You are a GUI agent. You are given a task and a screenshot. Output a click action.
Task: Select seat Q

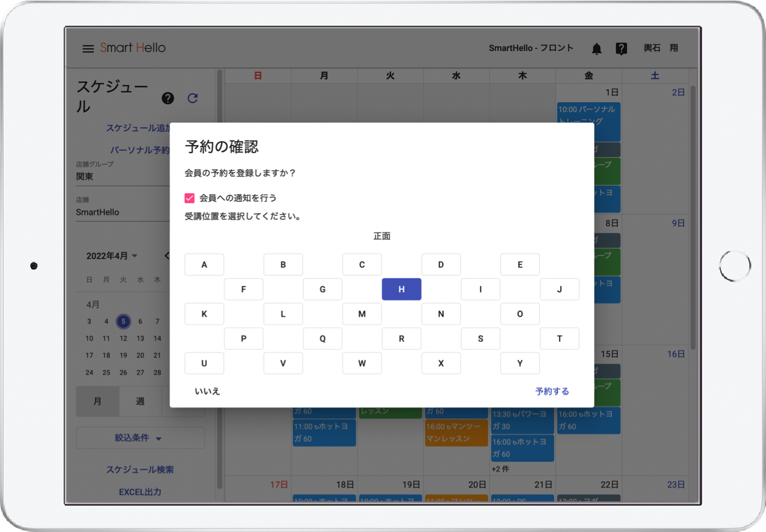(322, 338)
